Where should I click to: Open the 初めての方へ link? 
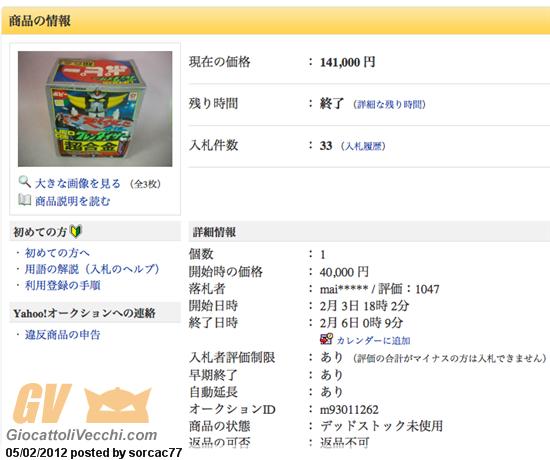coord(57,253)
